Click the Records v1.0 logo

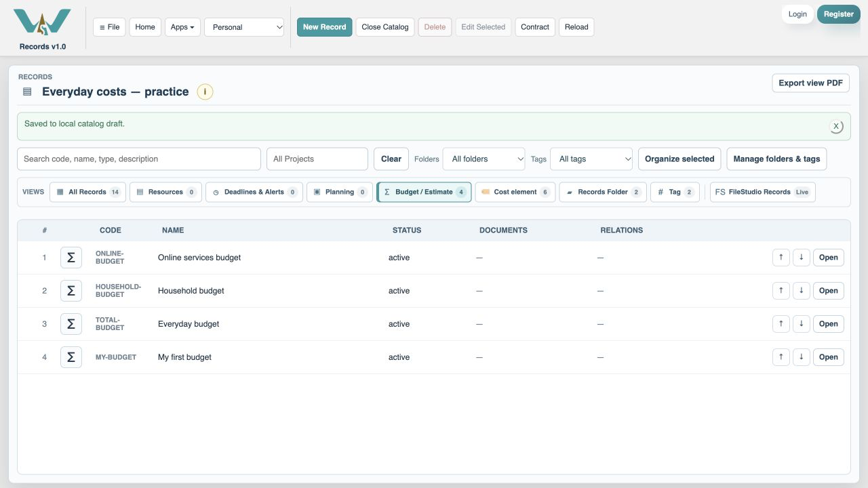point(42,28)
